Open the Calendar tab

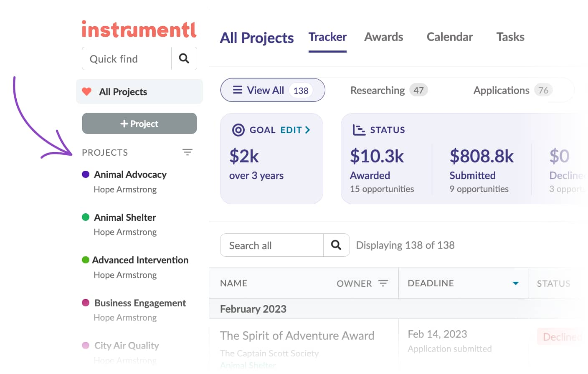(x=449, y=37)
